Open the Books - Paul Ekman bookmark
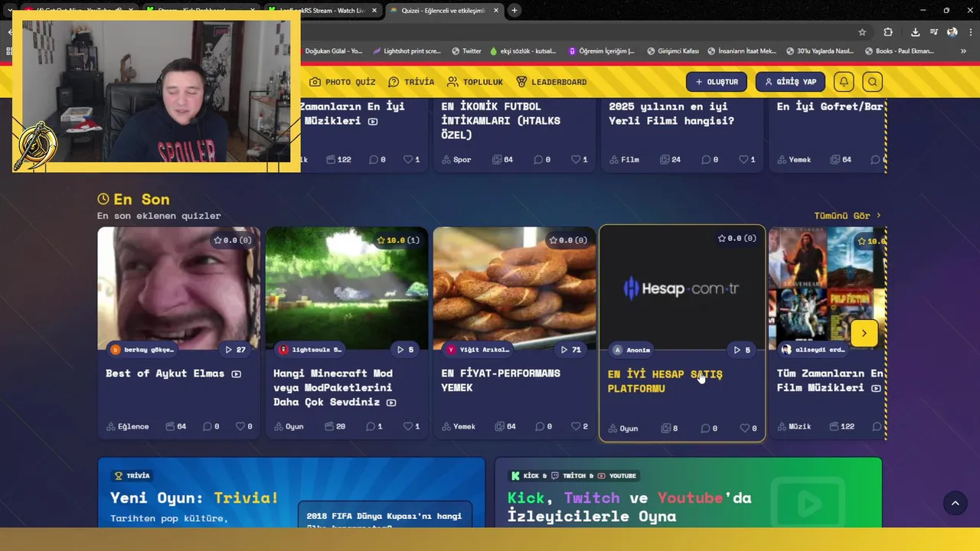 (x=900, y=51)
